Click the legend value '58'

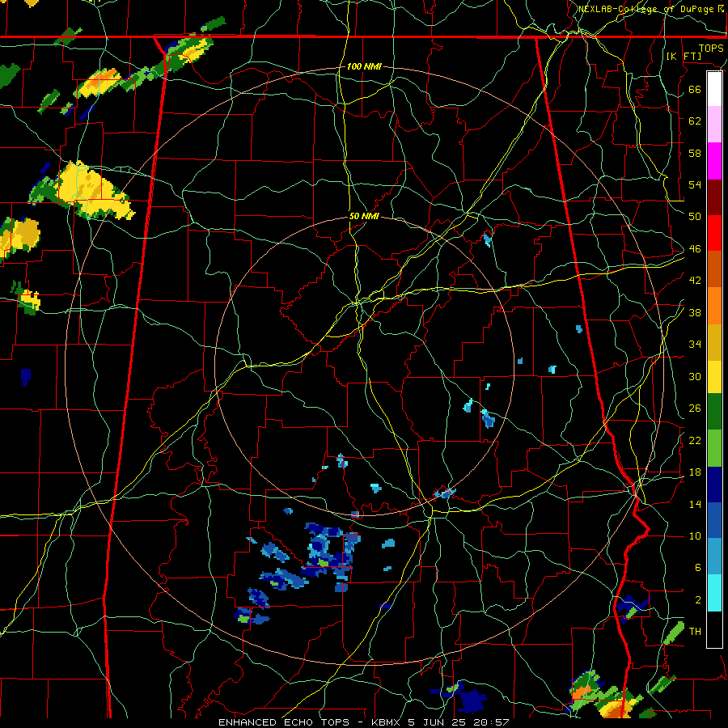[695, 153]
